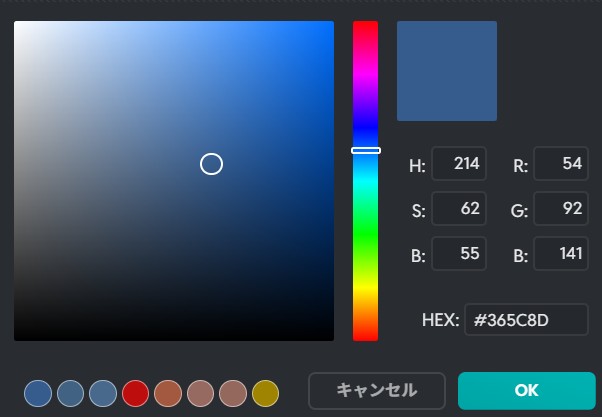602x417 pixels.
Task: Click the S saturation field showing 62
Action: 459,208
